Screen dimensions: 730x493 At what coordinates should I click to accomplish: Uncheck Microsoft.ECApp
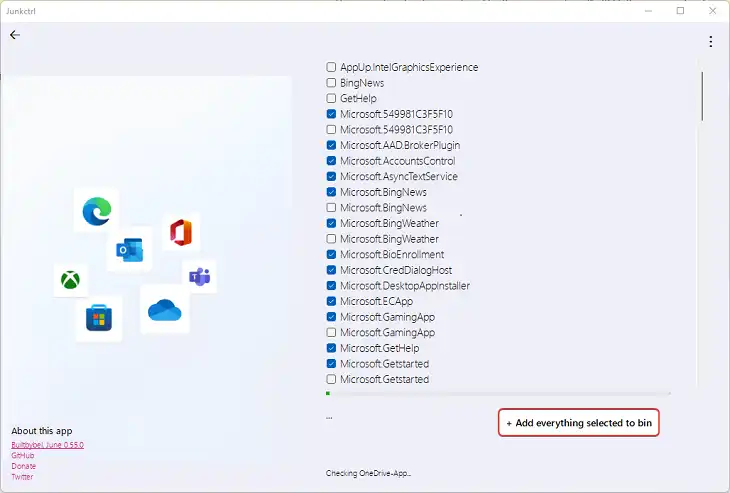coord(331,301)
